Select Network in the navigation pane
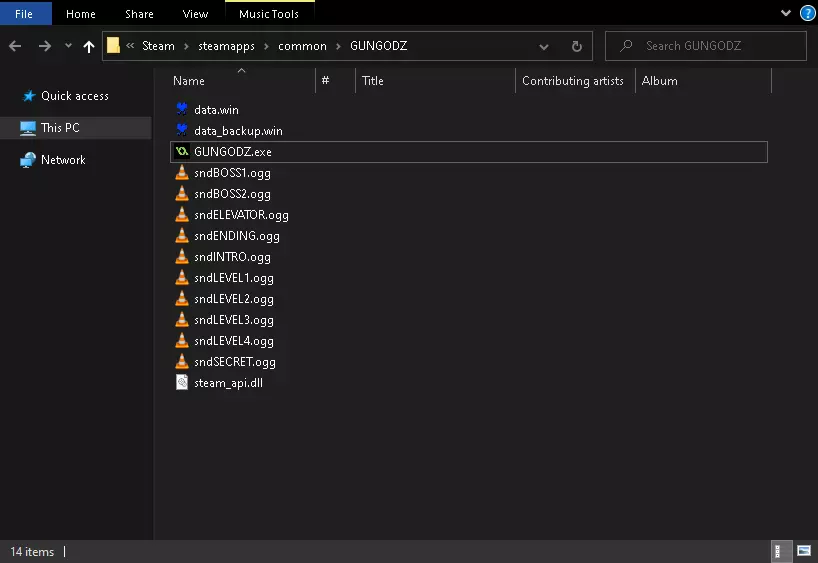The height and width of the screenshot is (563, 818). 63,160
